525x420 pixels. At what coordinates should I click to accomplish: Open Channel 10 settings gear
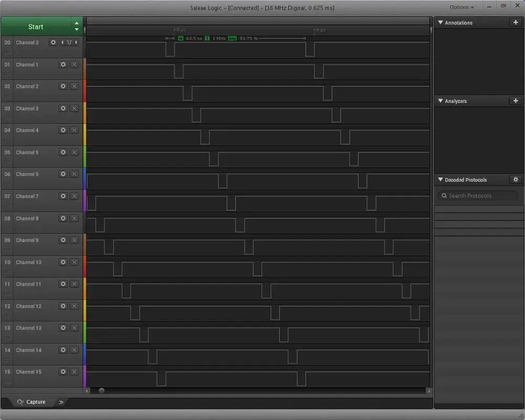(x=63, y=262)
